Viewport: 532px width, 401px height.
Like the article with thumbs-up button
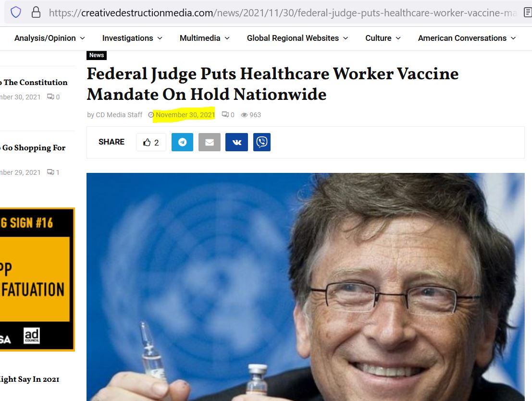(x=151, y=142)
